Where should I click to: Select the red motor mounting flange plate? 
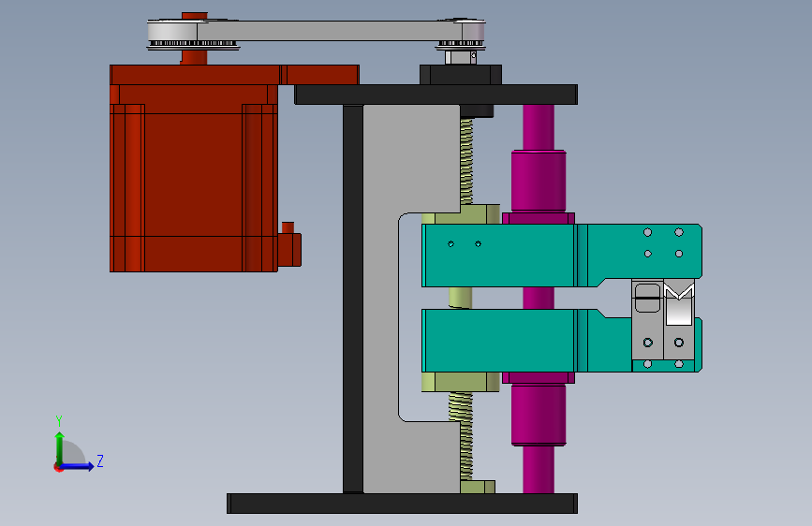pos(234,75)
